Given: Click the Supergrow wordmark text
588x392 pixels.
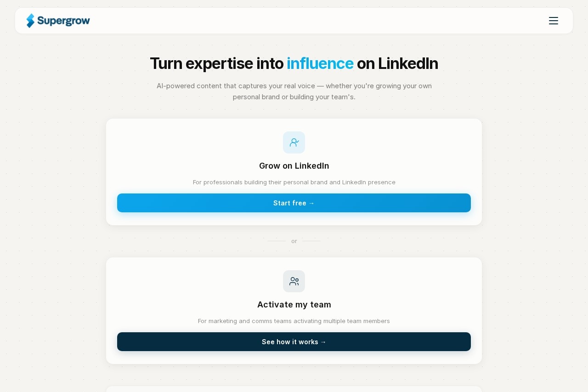Looking at the screenshot, I should [x=63, y=21].
